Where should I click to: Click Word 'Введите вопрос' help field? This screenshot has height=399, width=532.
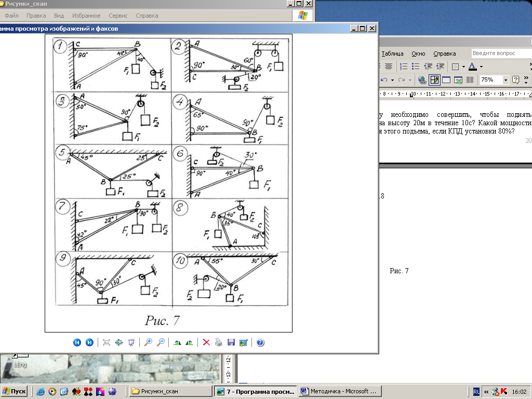pos(502,54)
